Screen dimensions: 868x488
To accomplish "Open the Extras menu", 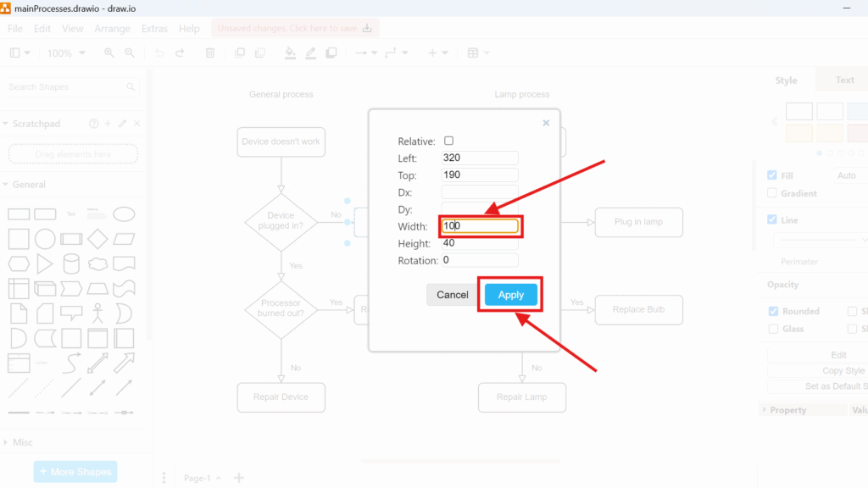I will point(154,28).
